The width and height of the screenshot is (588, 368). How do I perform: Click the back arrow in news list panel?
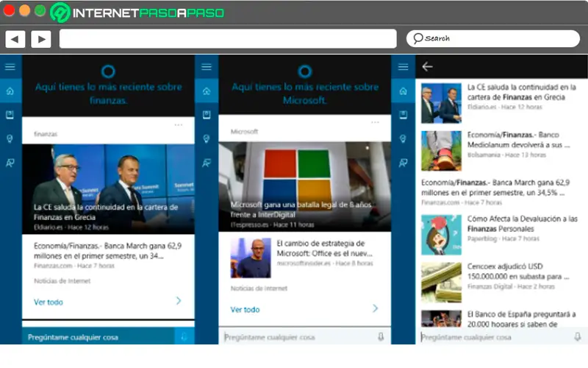pyautogui.click(x=427, y=67)
